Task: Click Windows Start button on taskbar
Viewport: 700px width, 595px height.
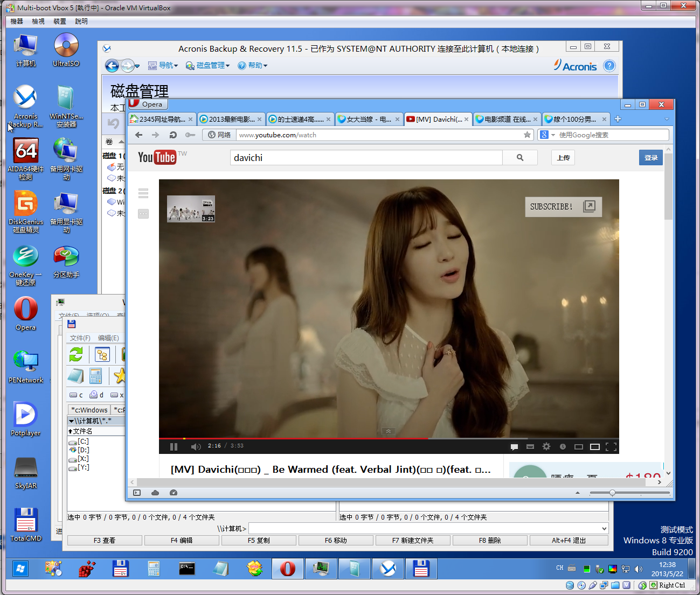Action: (x=20, y=569)
